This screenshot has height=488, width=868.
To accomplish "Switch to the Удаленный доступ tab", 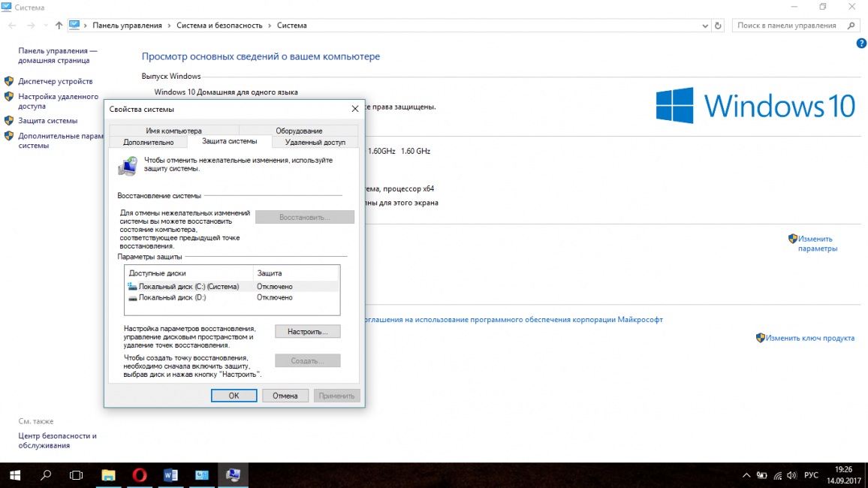I will [x=315, y=142].
